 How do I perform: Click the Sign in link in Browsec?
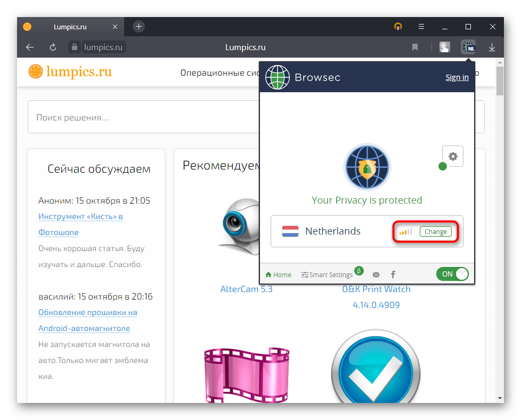(457, 77)
